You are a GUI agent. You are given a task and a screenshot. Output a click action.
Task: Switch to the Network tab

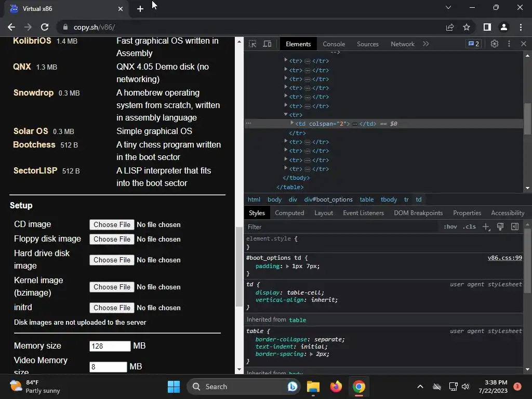[x=403, y=44]
